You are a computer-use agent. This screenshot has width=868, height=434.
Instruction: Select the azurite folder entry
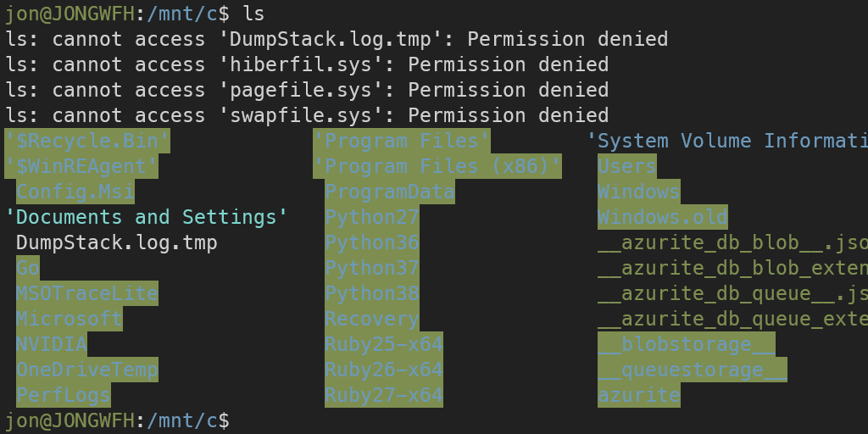point(638,395)
